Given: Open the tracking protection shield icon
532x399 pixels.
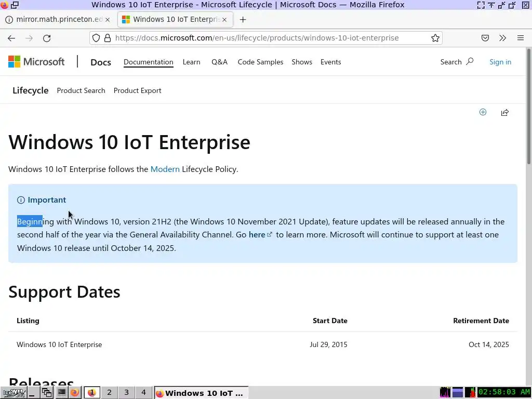Looking at the screenshot, I should click(96, 38).
